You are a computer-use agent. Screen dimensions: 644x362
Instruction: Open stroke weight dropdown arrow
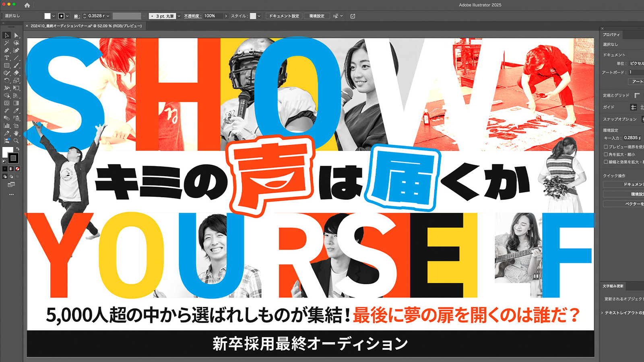coord(108,16)
